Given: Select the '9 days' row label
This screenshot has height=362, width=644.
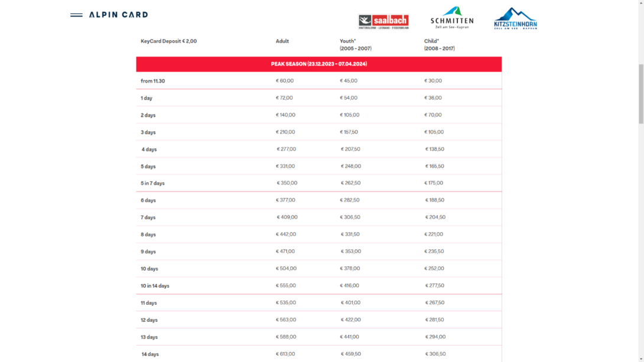Looking at the screenshot, I should click(x=148, y=252).
